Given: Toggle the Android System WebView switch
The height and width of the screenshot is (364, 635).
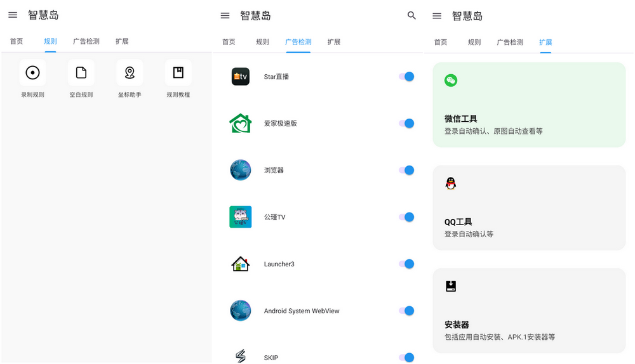Looking at the screenshot, I should [x=406, y=311].
